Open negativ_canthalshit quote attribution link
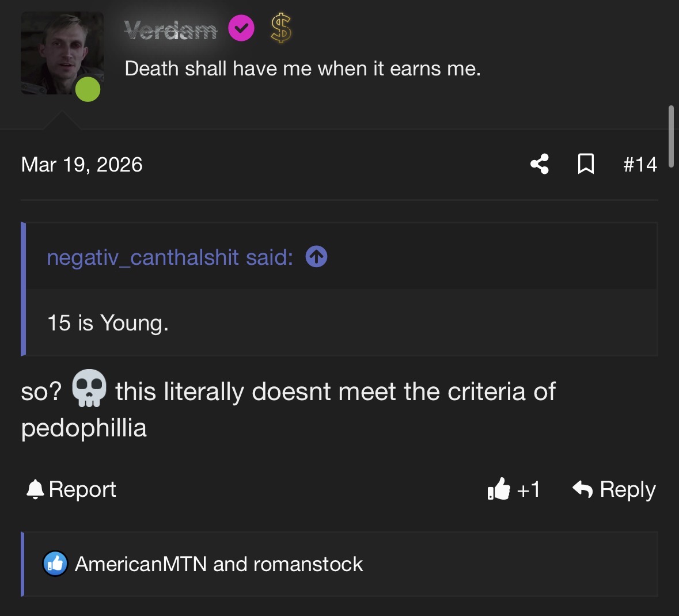The height and width of the screenshot is (616, 679). pyautogui.click(x=169, y=257)
